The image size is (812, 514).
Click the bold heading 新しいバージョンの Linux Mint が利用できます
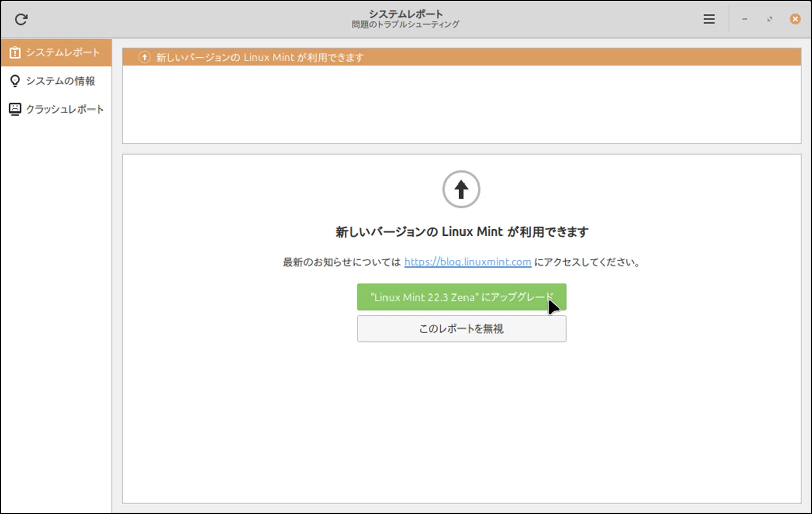point(461,232)
